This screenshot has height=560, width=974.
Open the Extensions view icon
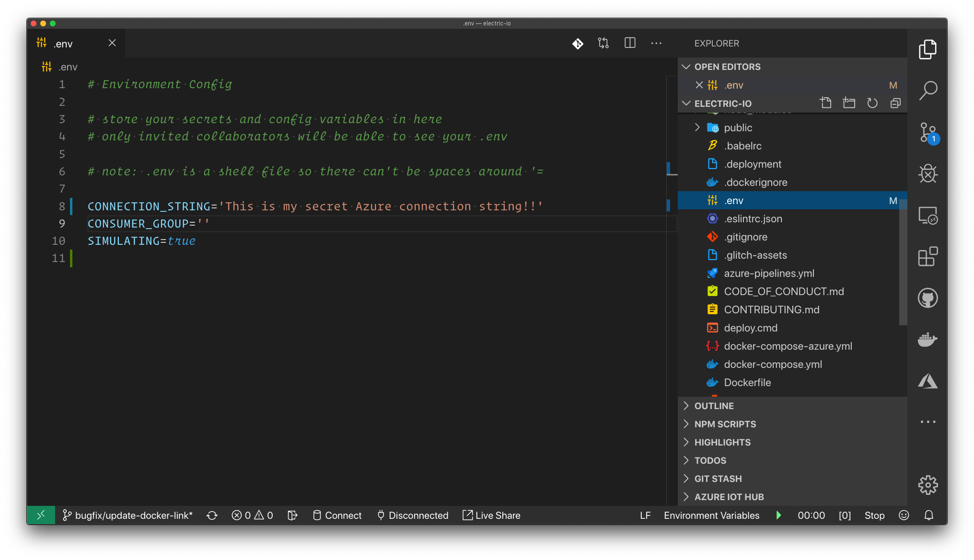pos(928,257)
